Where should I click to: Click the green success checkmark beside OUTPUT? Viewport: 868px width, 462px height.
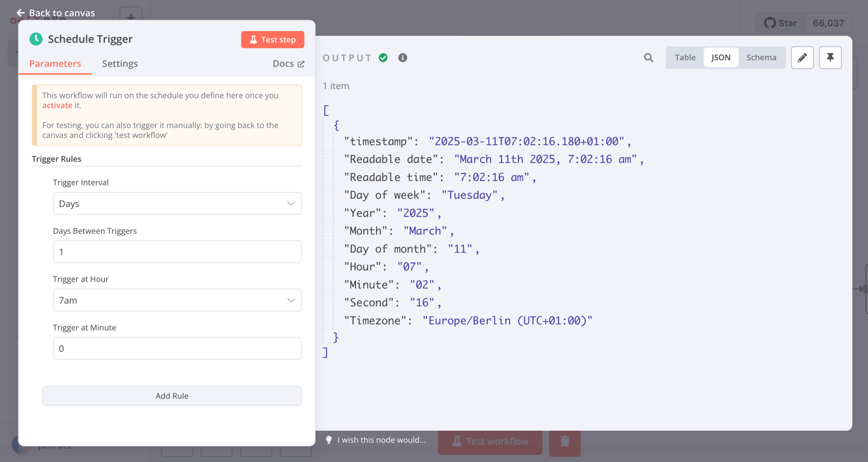[x=383, y=57]
